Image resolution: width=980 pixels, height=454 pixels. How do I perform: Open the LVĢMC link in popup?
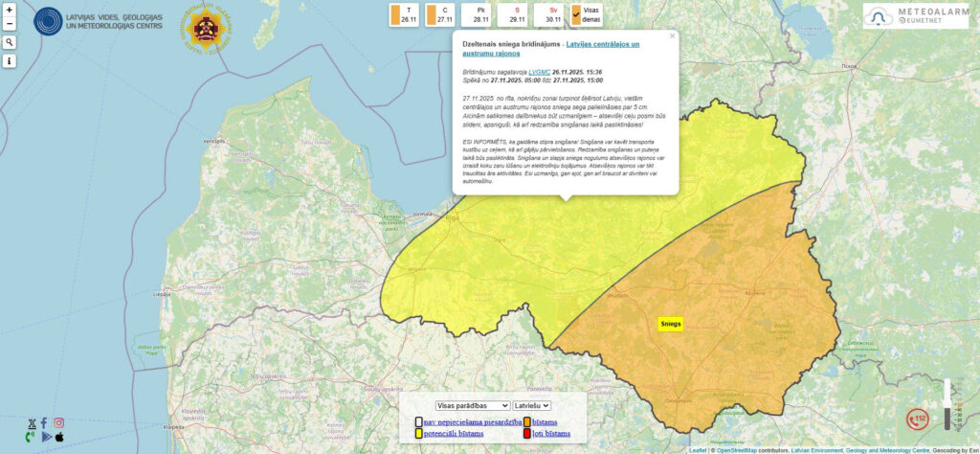pyautogui.click(x=539, y=72)
